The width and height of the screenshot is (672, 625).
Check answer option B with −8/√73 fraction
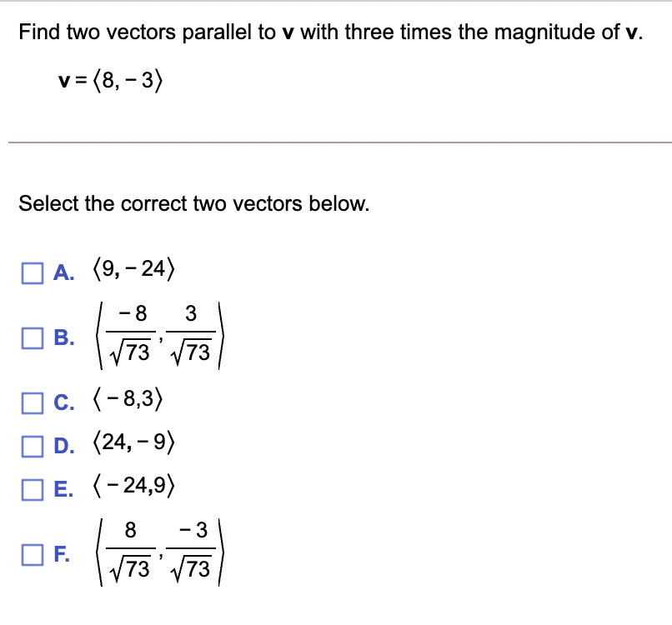coord(33,337)
